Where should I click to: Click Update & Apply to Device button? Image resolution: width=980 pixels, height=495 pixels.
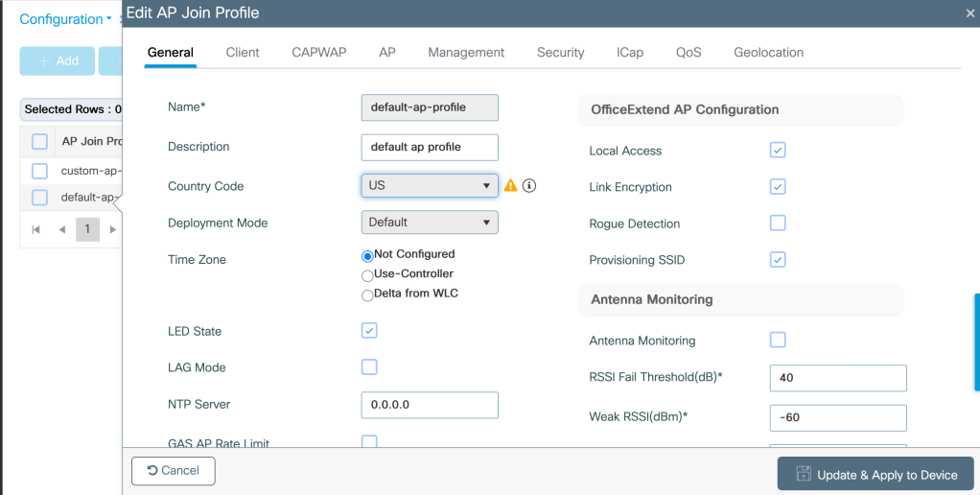(875, 474)
